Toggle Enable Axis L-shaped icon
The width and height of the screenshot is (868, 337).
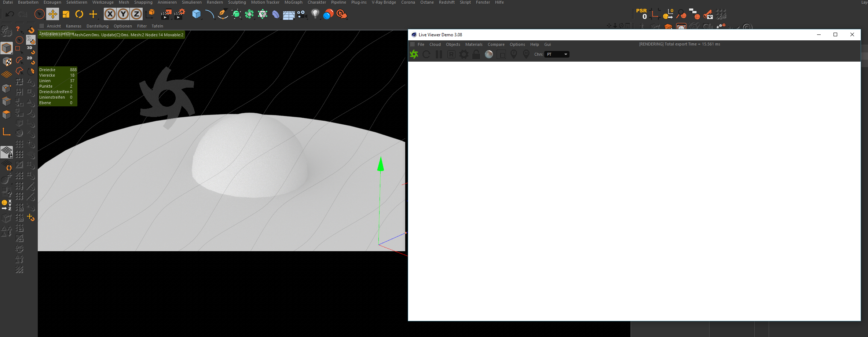pyautogui.click(x=7, y=132)
